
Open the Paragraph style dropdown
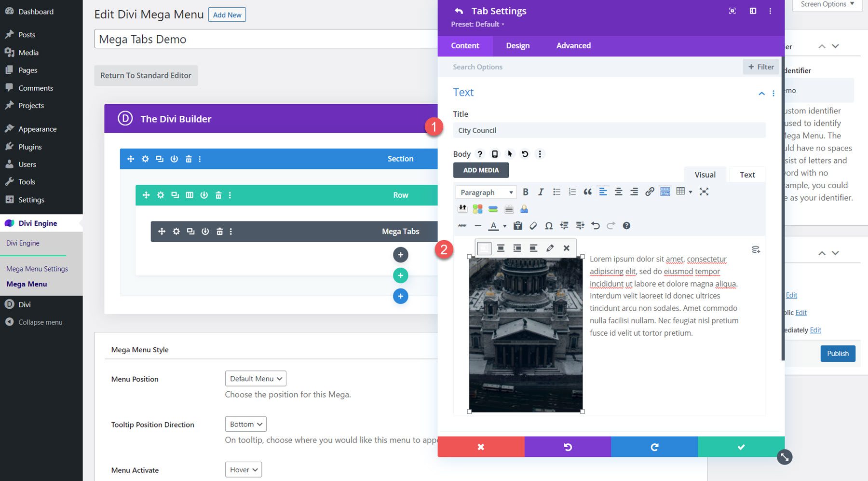(x=486, y=192)
